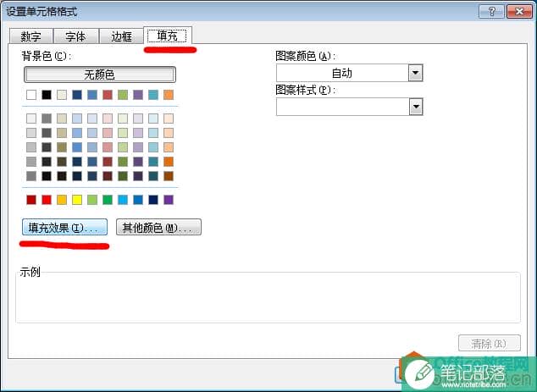Image resolution: width=537 pixels, height=392 pixels.
Task: Select bright red in the standard colors row
Action: [47, 200]
